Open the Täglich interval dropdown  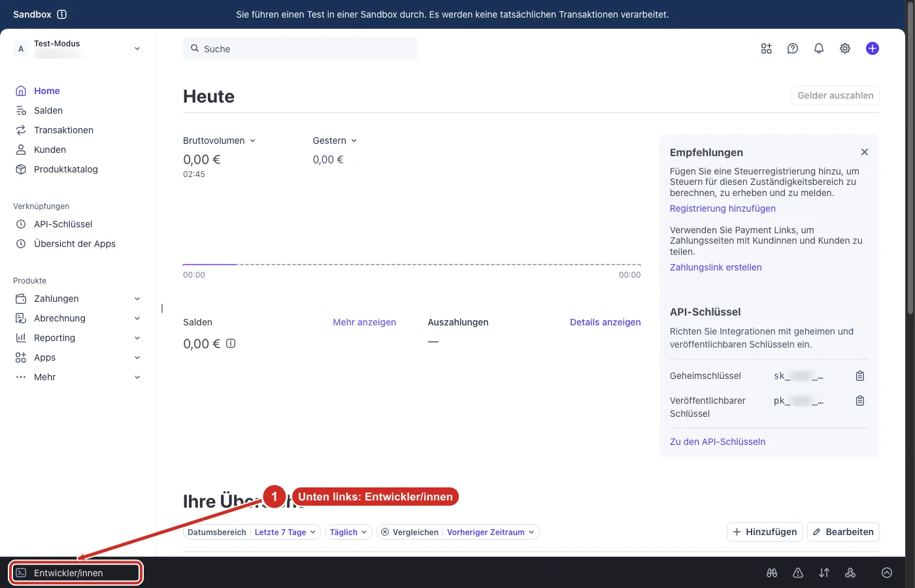tap(348, 532)
